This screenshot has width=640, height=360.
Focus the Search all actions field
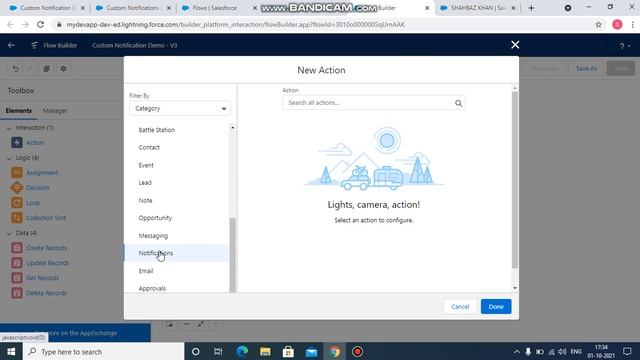point(373,103)
